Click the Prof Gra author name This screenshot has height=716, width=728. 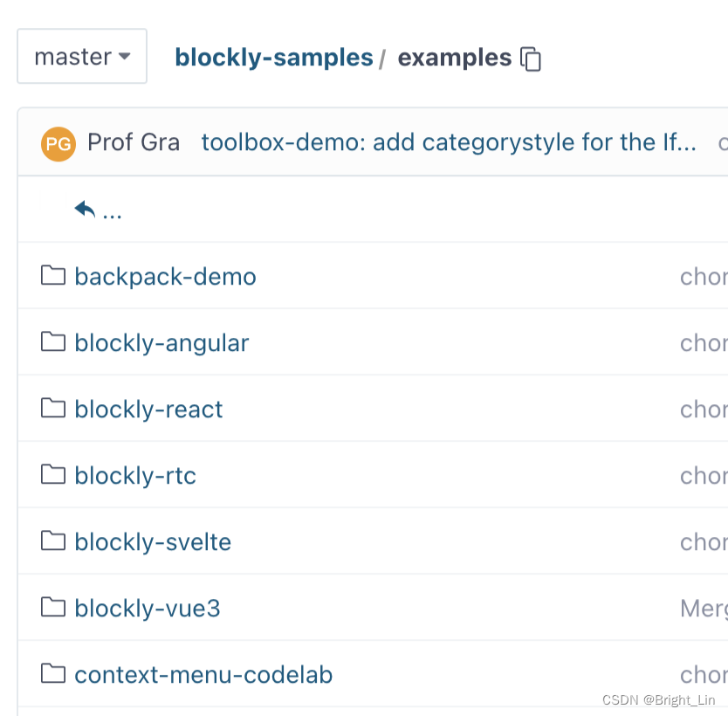134,142
